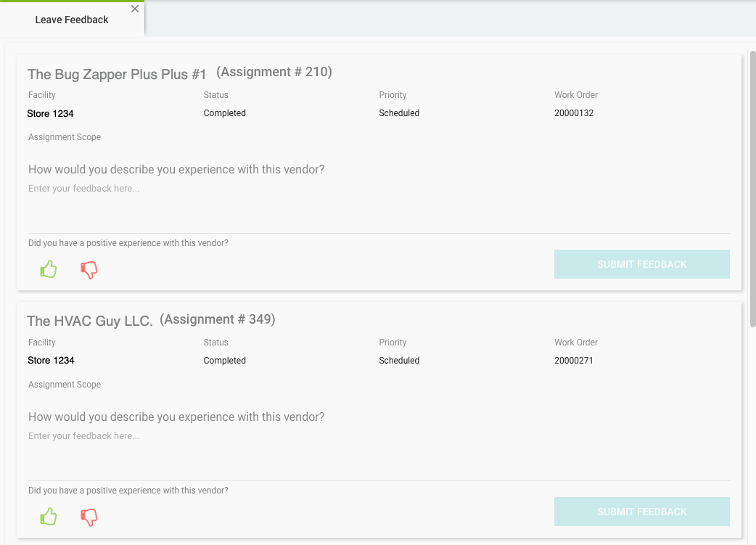
Task: Select the Leave Feedback tab
Action: tap(70, 20)
